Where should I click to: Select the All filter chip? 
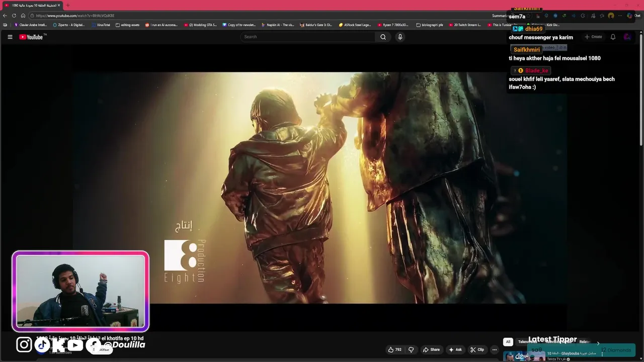coord(508,342)
